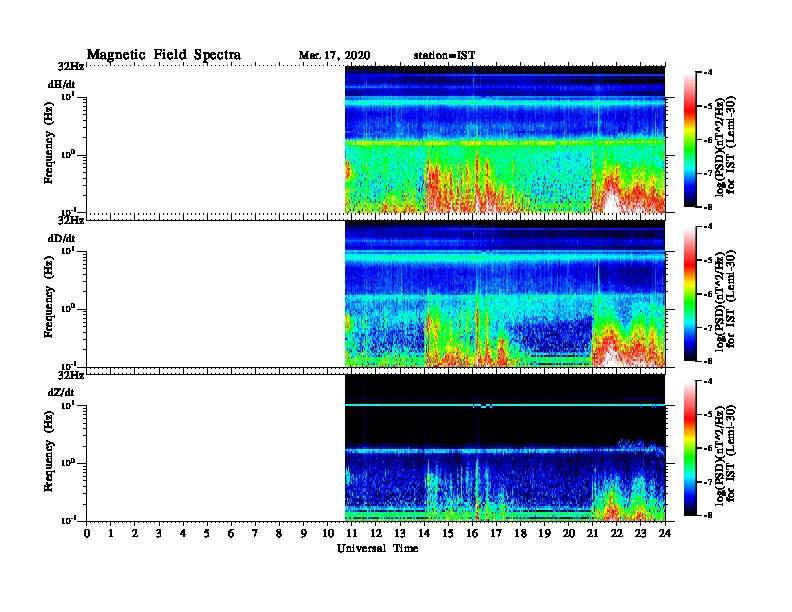Viewport: 792px width, 612px height.
Task: Click the "dD/dt" panel label
Action: 61,238
